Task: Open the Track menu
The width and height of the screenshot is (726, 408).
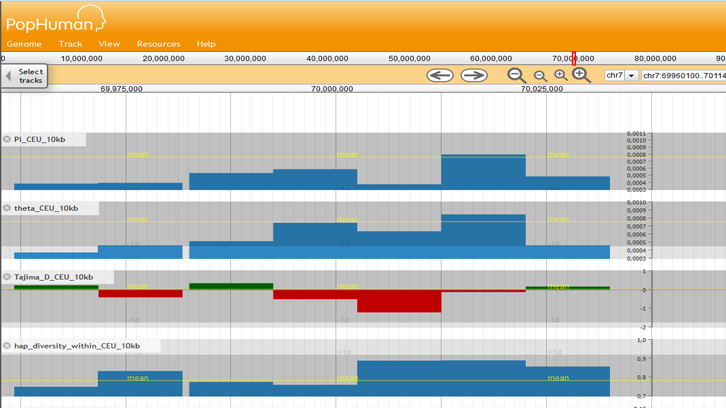Action: (70, 44)
